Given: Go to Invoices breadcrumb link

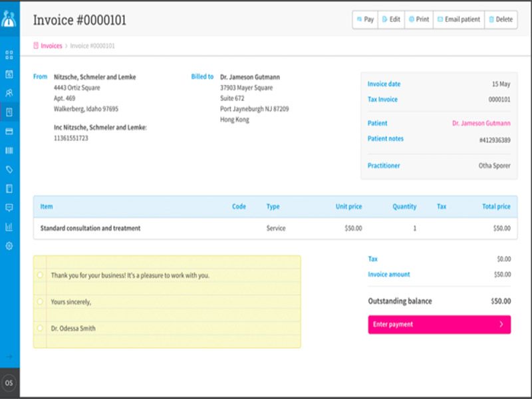Looking at the screenshot, I should pos(51,46).
